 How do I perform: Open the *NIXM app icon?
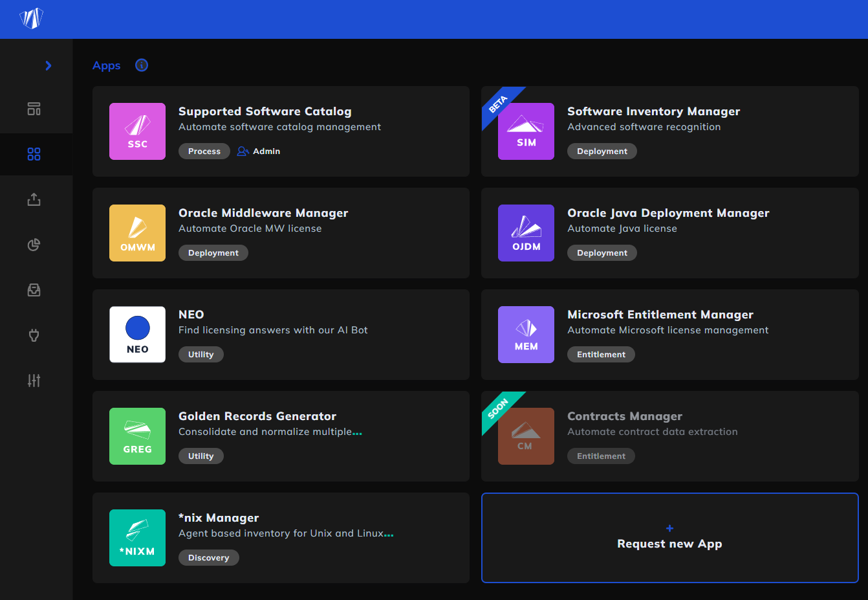[x=138, y=538]
